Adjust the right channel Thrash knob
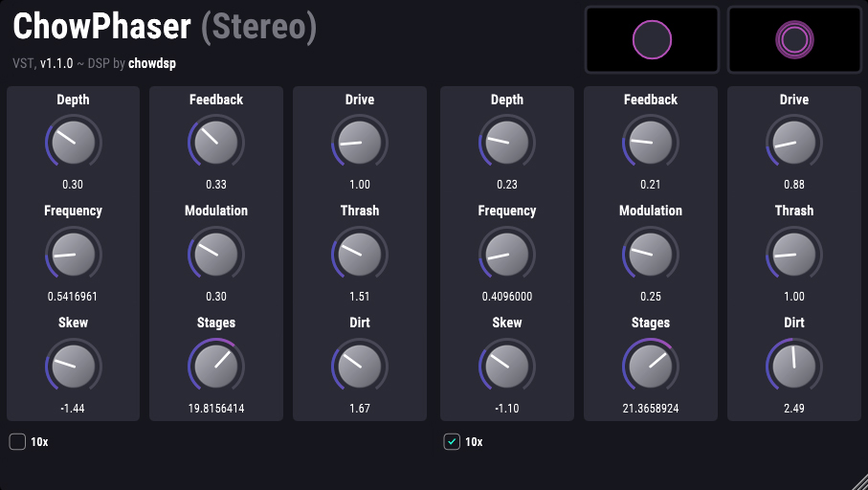 pyautogui.click(x=793, y=255)
